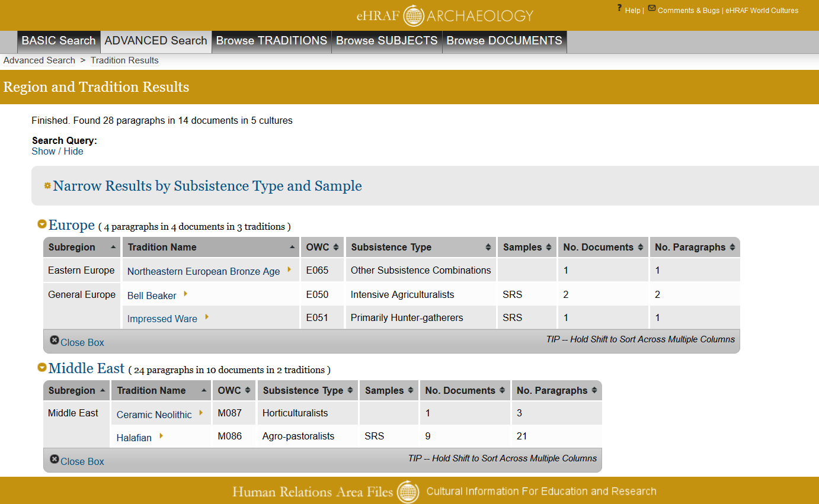
Task: Open Northeastern European Bronze Age tradition
Action: pyautogui.click(x=203, y=271)
